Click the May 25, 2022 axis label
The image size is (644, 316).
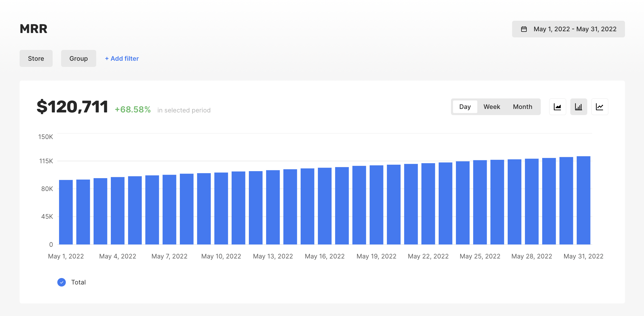480,256
